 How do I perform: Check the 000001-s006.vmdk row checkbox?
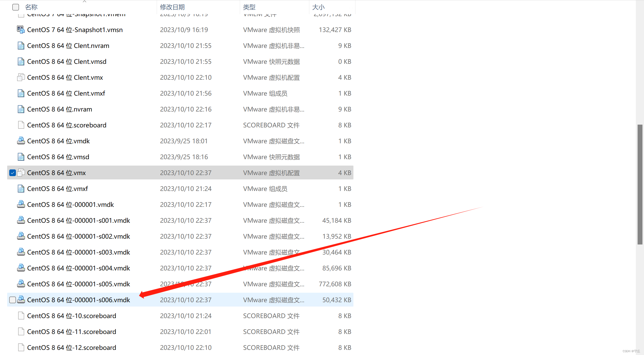[x=12, y=300]
